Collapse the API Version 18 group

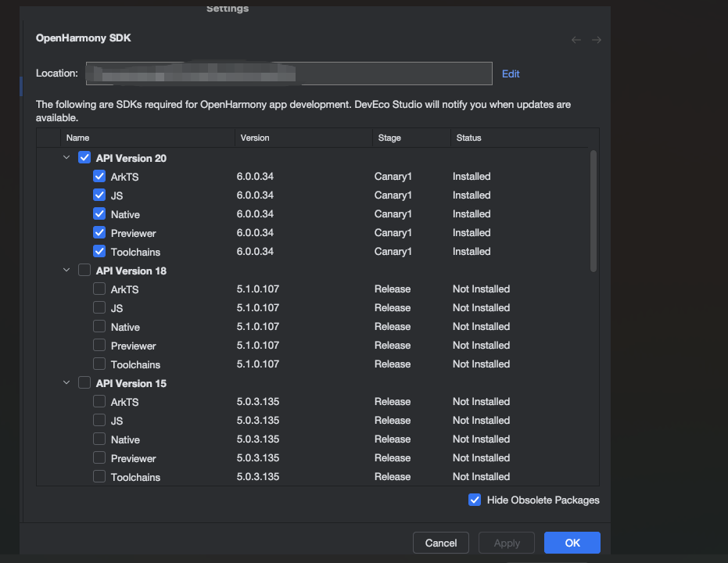pyautogui.click(x=66, y=270)
